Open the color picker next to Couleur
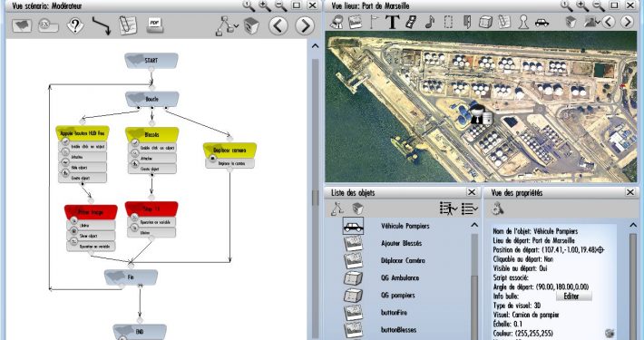 (x=610, y=333)
